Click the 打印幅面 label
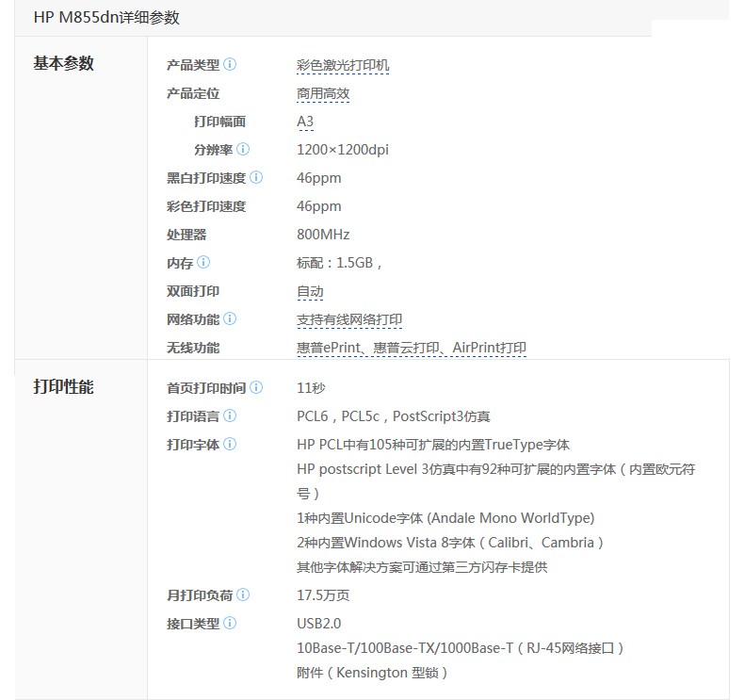 (219, 122)
